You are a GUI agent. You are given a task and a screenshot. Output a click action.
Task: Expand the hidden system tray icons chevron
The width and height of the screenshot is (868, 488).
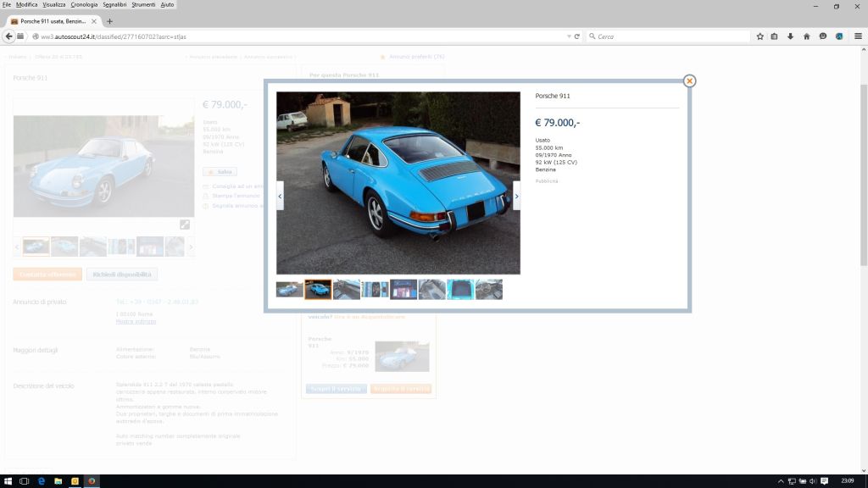[781, 481]
